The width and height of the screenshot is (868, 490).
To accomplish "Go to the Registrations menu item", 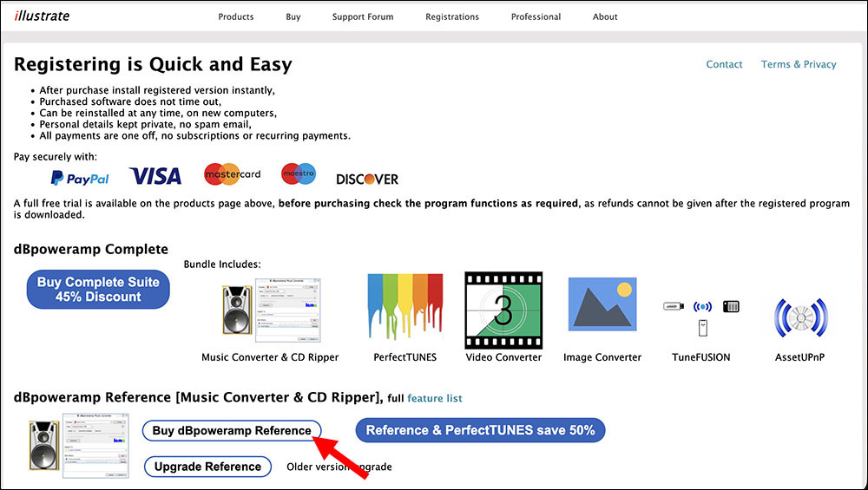I will [452, 16].
